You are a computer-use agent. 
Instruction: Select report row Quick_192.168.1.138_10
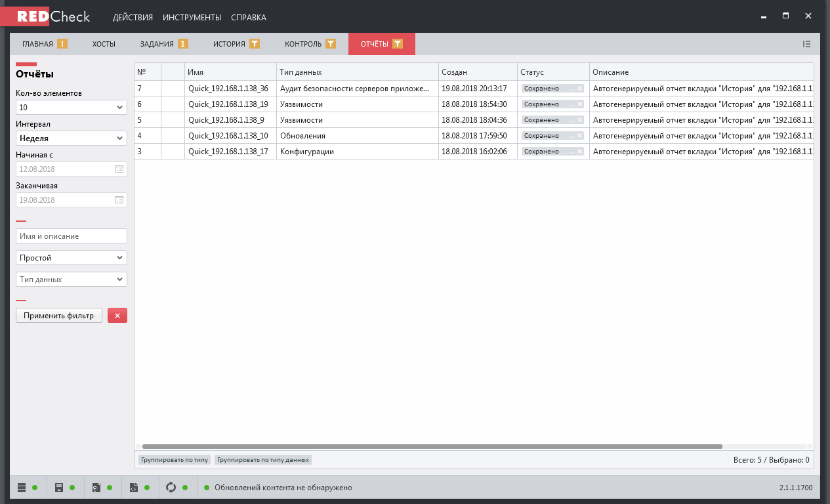pos(474,136)
